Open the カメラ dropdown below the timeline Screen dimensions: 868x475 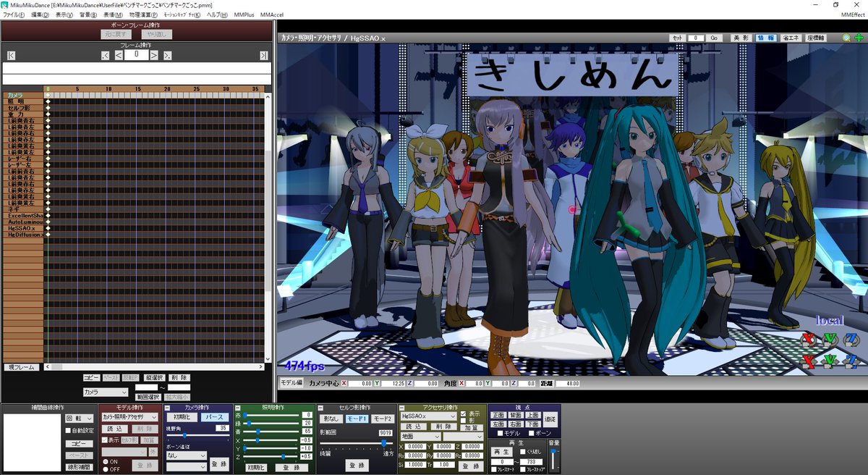(106, 392)
